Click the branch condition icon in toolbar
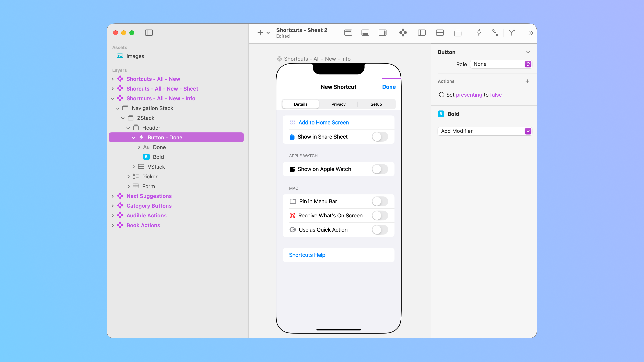The image size is (644, 362). coord(512,33)
